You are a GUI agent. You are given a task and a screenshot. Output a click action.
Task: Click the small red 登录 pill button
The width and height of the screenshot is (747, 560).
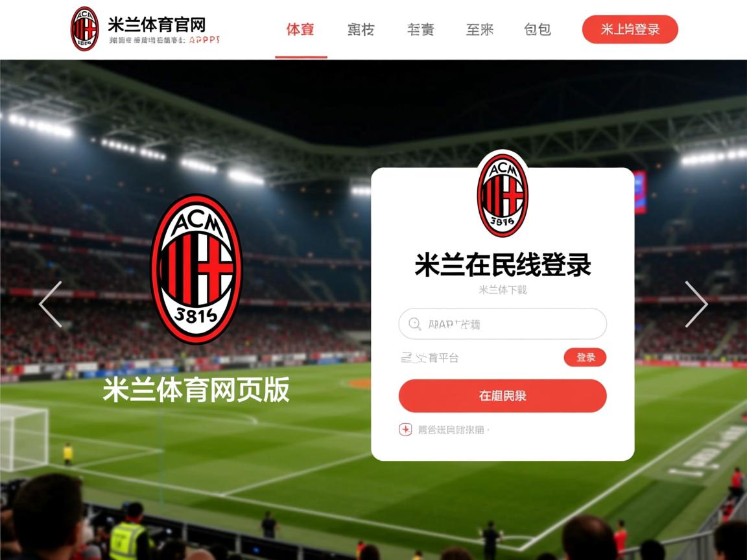tap(585, 357)
